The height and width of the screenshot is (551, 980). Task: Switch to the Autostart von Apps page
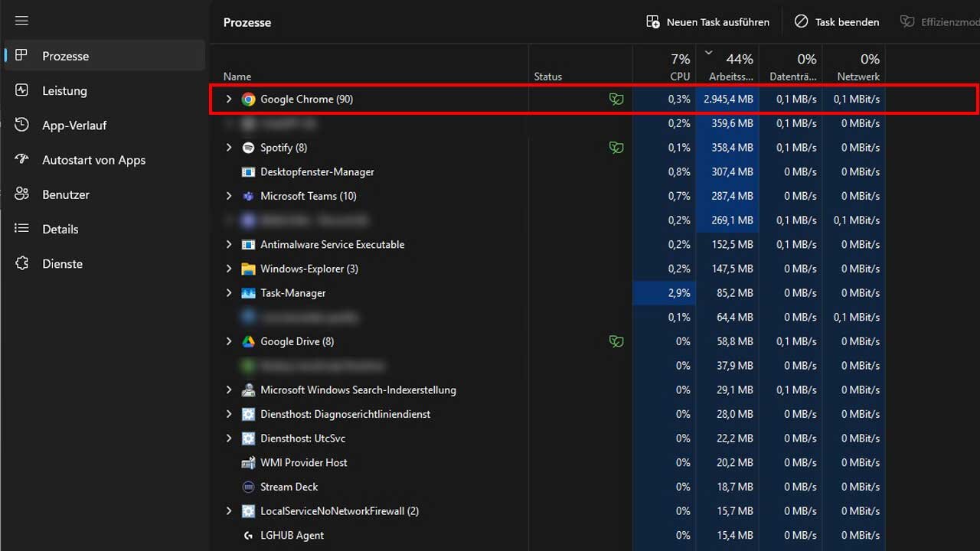(93, 160)
